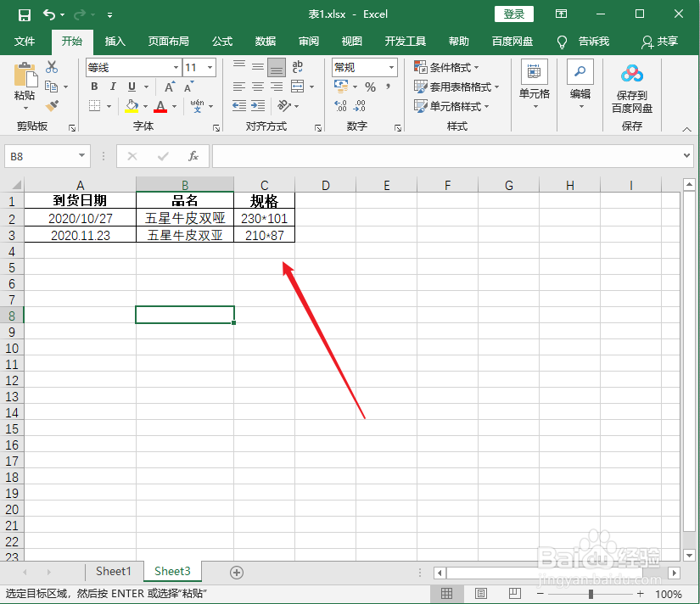
Task: Open the number format dropdown
Action: pos(391,67)
